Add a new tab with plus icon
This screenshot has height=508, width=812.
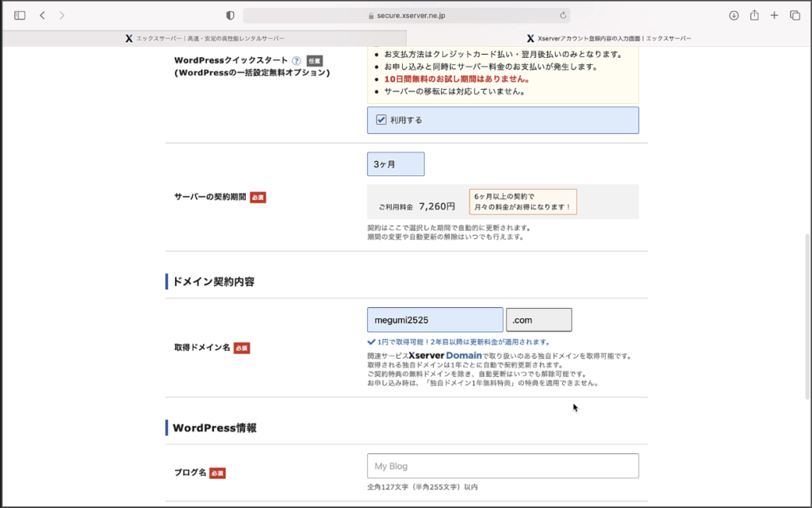774,16
